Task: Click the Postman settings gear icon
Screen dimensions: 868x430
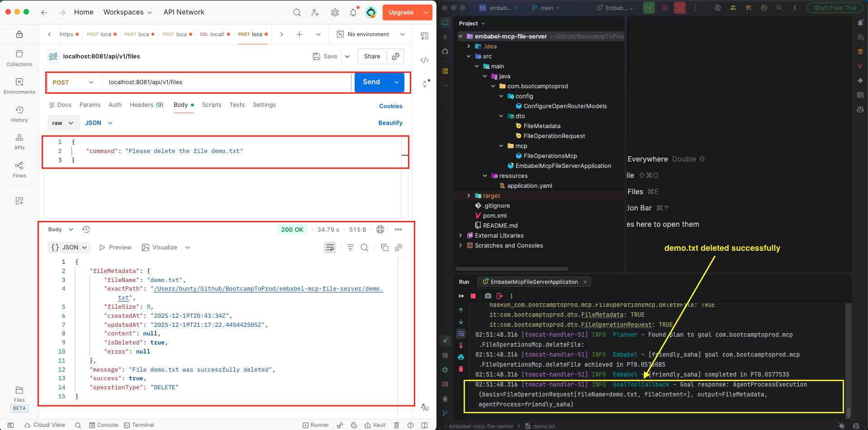Action: [335, 13]
